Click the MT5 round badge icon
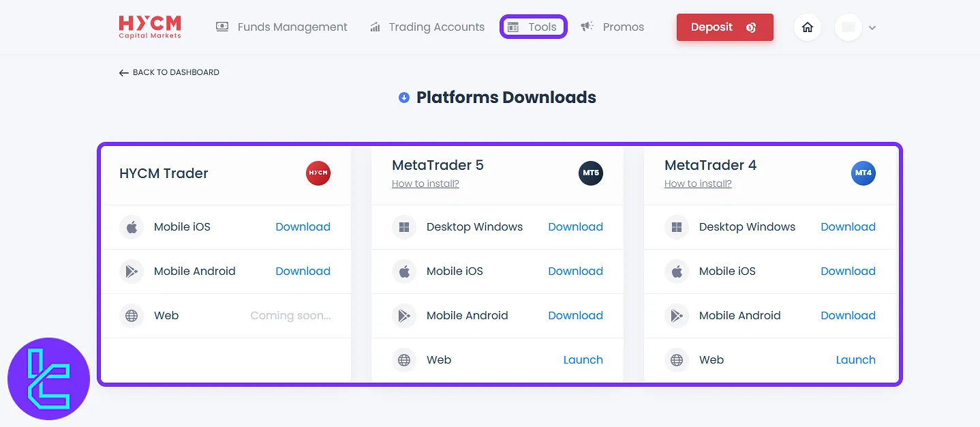 [x=591, y=173]
